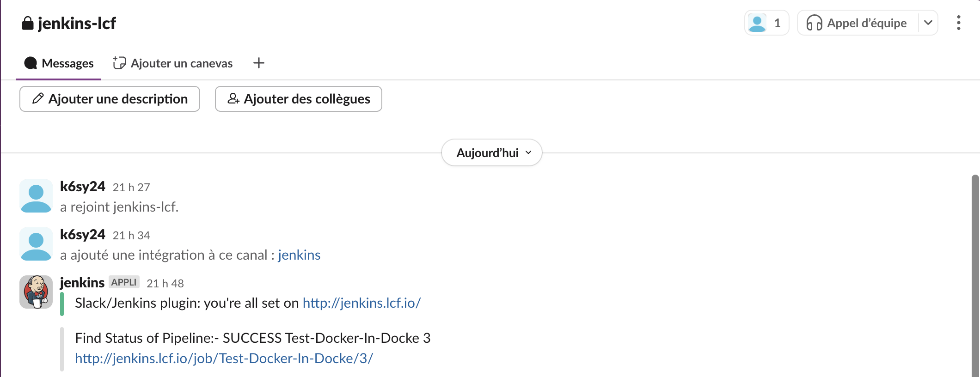
Task: Open the three-dot channel options menu
Action: [958, 23]
